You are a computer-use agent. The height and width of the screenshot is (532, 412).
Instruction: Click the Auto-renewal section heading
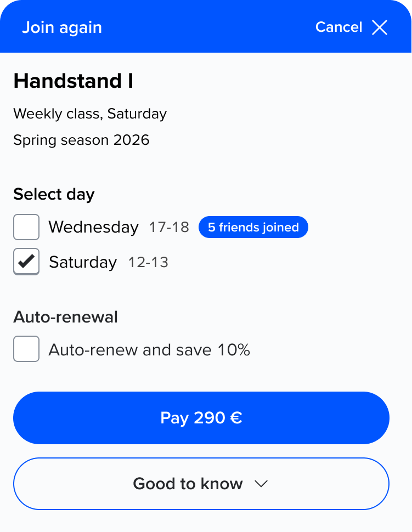65,317
